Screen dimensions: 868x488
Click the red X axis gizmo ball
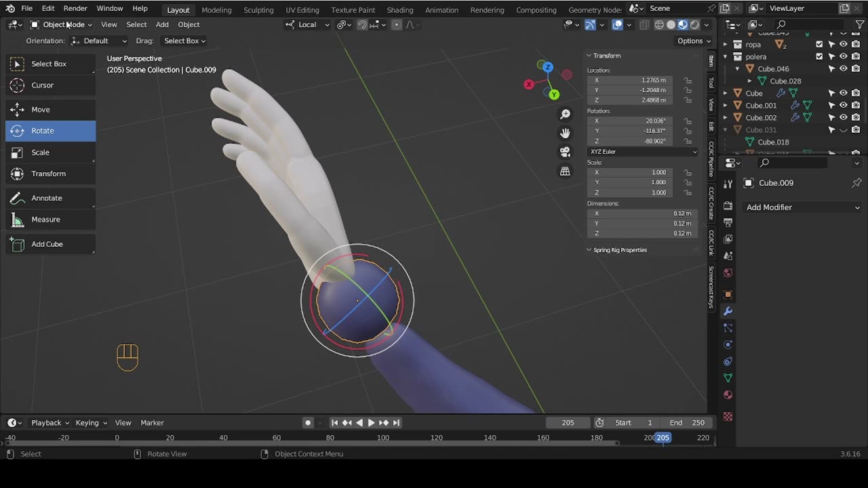[x=529, y=85]
